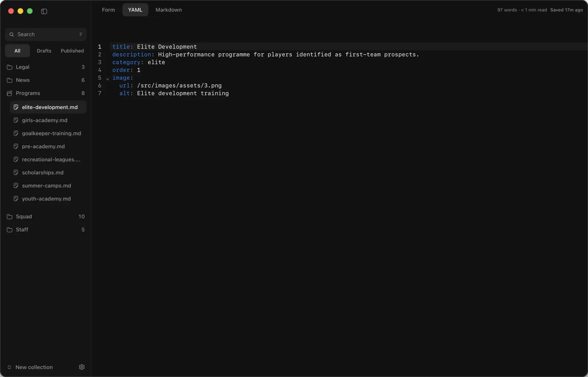
Task: Click the '97 words' word count
Action: pos(507,10)
